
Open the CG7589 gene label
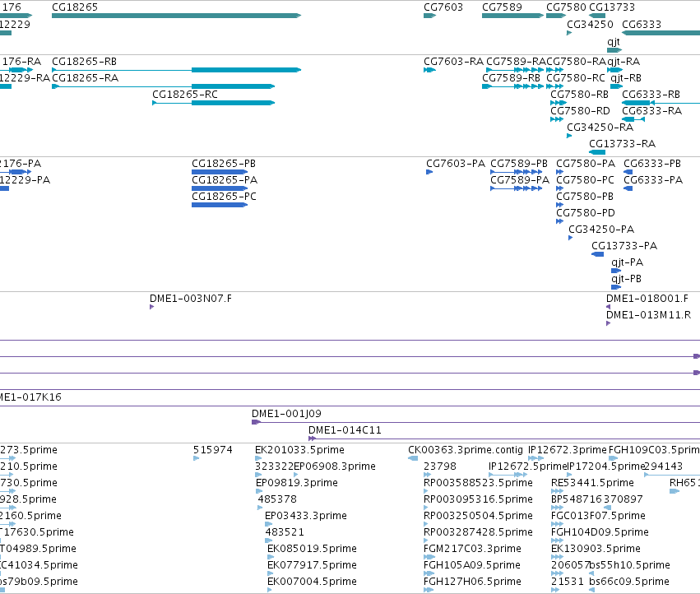point(502,7)
